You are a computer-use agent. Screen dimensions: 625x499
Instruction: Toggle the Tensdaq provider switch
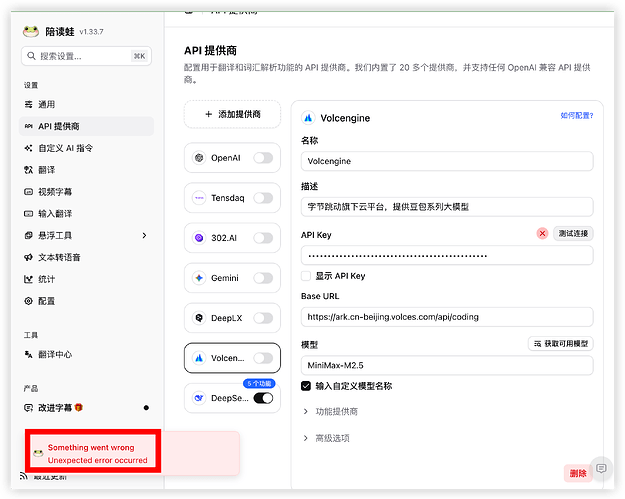(263, 198)
